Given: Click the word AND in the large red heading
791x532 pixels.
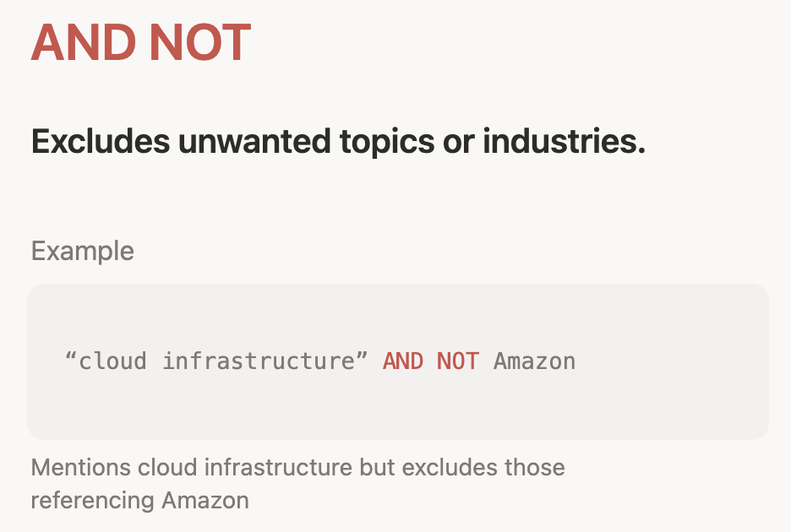Looking at the screenshot, I should click(x=79, y=42).
